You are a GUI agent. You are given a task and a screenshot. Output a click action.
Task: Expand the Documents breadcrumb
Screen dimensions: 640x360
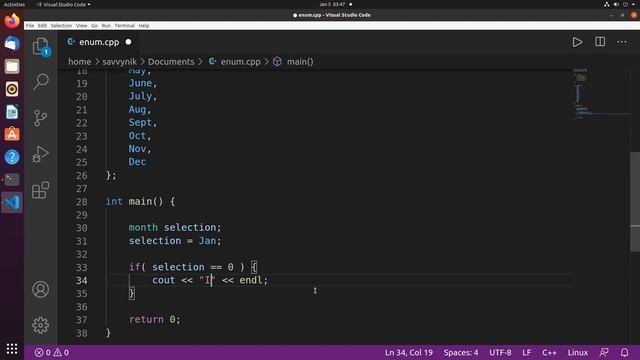pyautogui.click(x=171, y=62)
